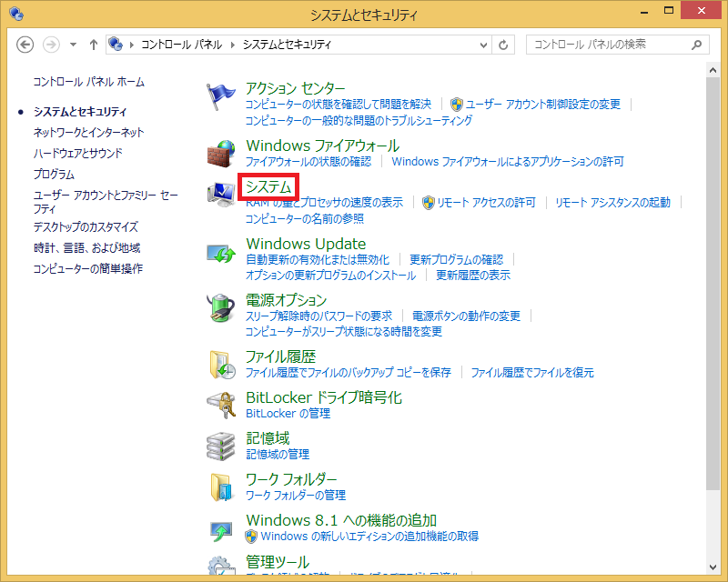Go up one level with the up arrow
The image size is (728, 582).
[93, 45]
